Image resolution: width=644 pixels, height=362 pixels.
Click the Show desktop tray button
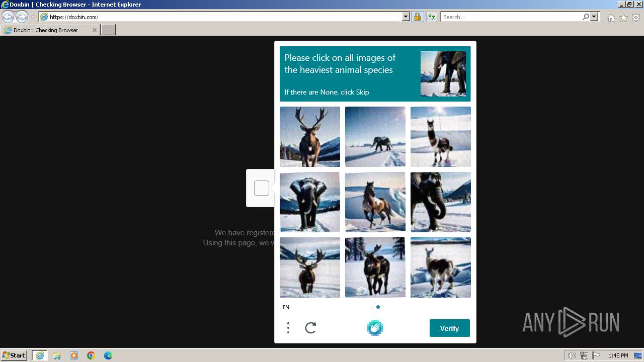coord(638,355)
